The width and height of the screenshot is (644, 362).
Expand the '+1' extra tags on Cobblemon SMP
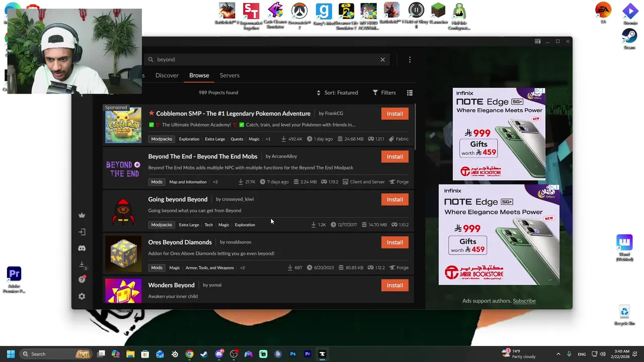[268, 139]
